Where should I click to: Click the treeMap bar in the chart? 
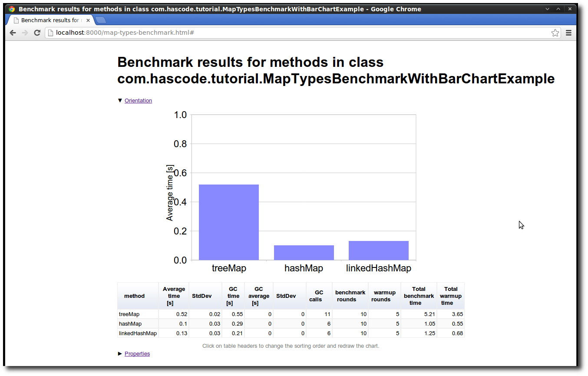pyautogui.click(x=229, y=222)
